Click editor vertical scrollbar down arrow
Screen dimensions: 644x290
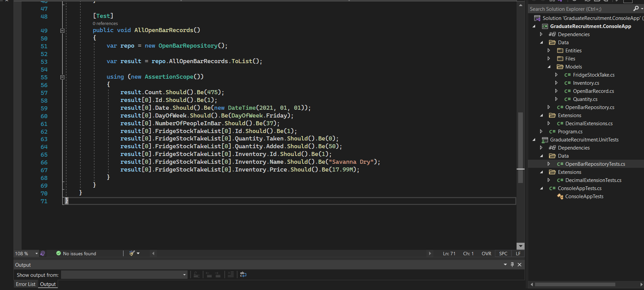click(521, 246)
